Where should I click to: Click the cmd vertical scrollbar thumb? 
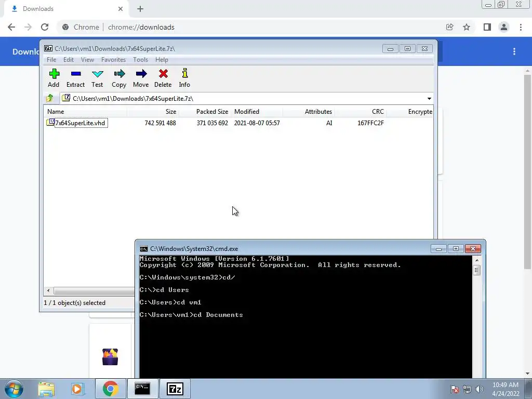point(477,270)
